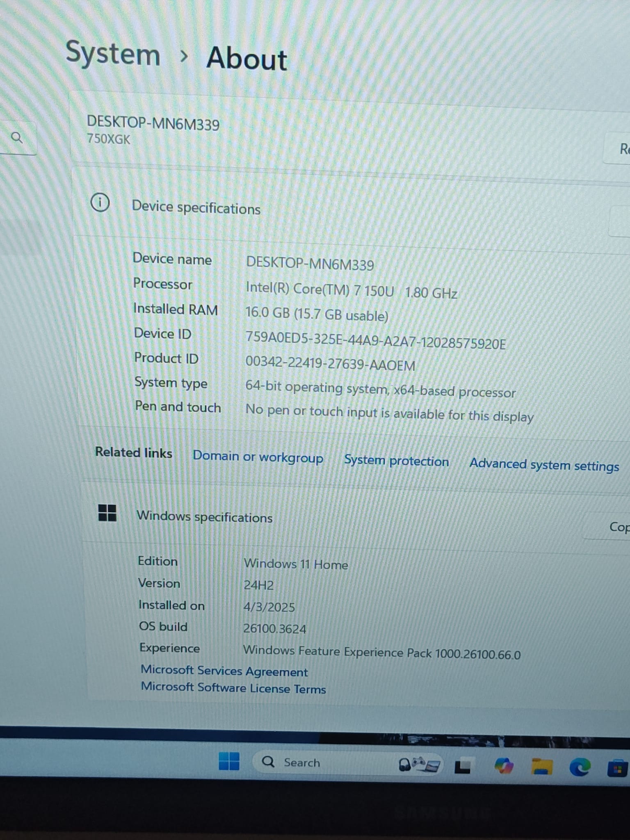The height and width of the screenshot is (840, 630).
Task: Launch Microsoft Edge from taskbar
Action: (x=580, y=767)
